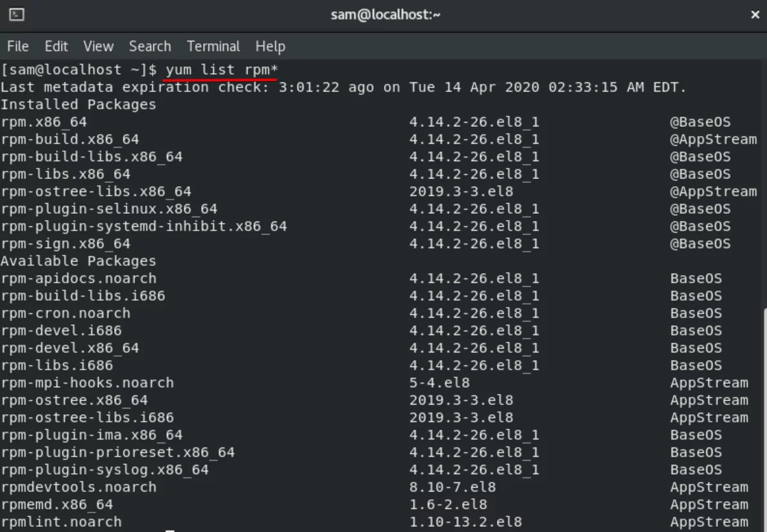Viewport: 767px width, 532px height.
Task: Open the View menu
Action: (x=99, y=46)
